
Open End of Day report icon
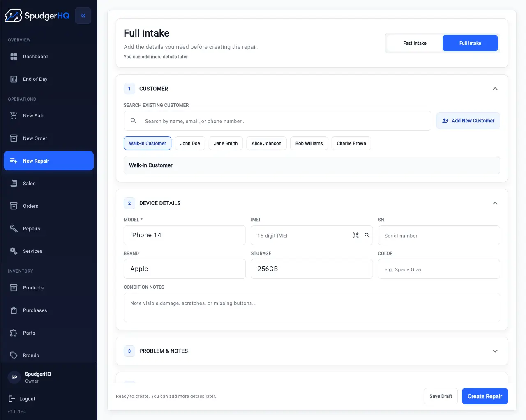pyautogui.click(x=14, y=79)
